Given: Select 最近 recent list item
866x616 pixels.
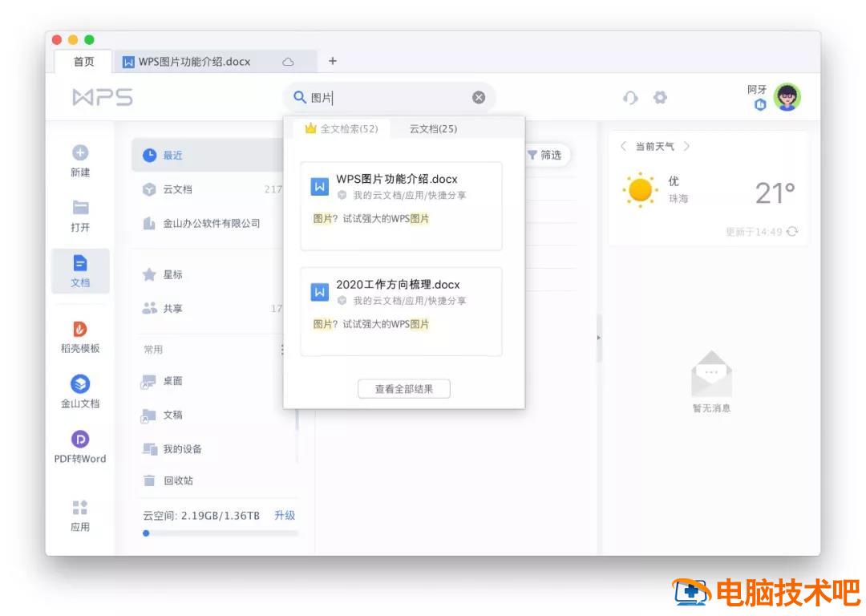Looking at the screenshot, I should click(208, 156).
